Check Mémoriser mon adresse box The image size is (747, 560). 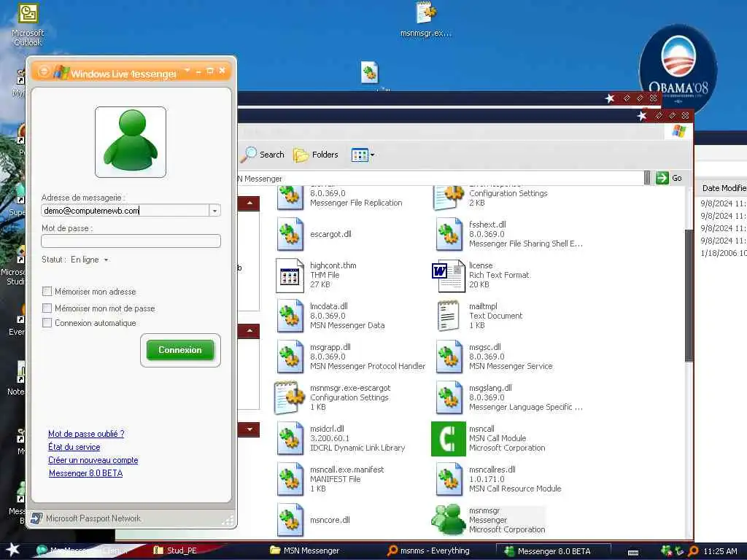(x=47, y=292)
